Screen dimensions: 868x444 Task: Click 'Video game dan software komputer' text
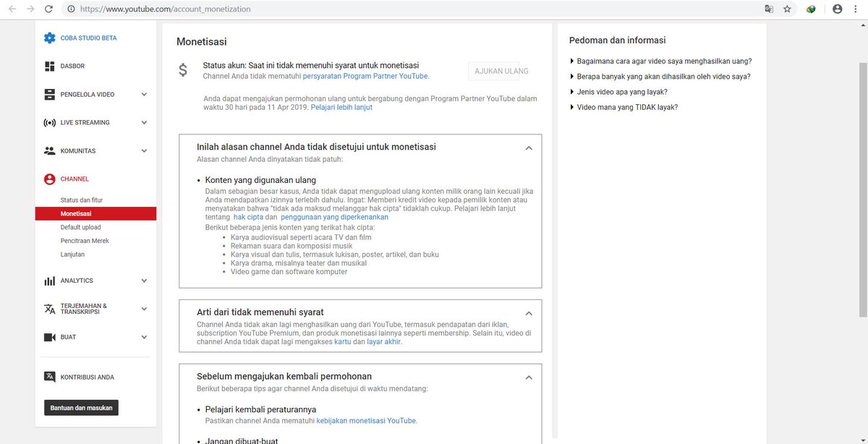tap(289, 272)
